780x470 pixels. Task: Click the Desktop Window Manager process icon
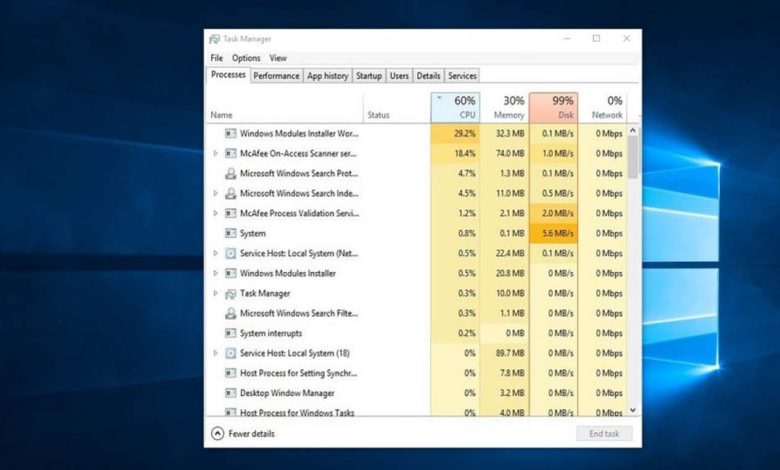[x=230, y=393]
